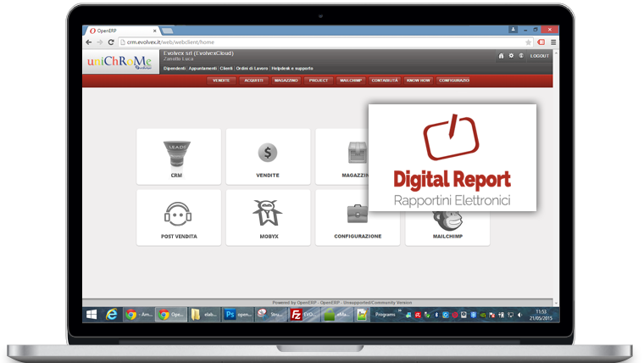Click the Bluetooth tray icon
This screenshot has height=363, width=644.
436,315
